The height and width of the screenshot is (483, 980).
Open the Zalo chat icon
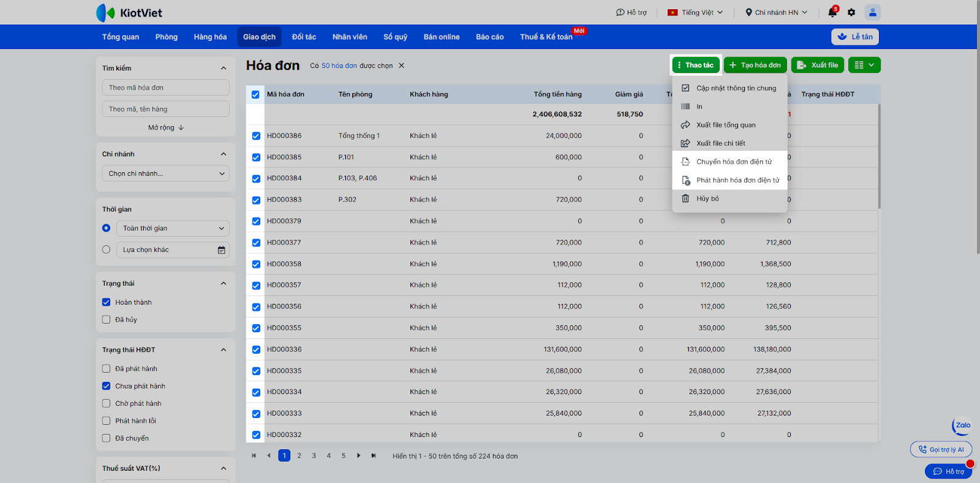[962, 425]
